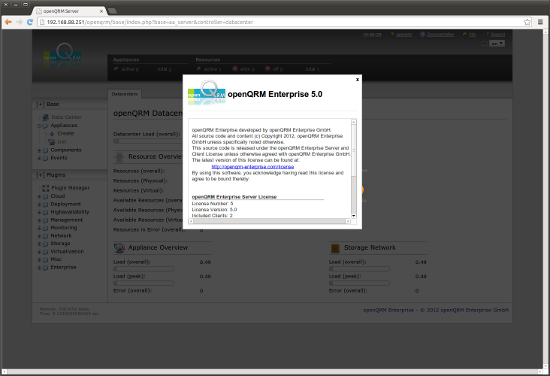
Task: Click the Storage Network icon
Action: tap(335, 248)
